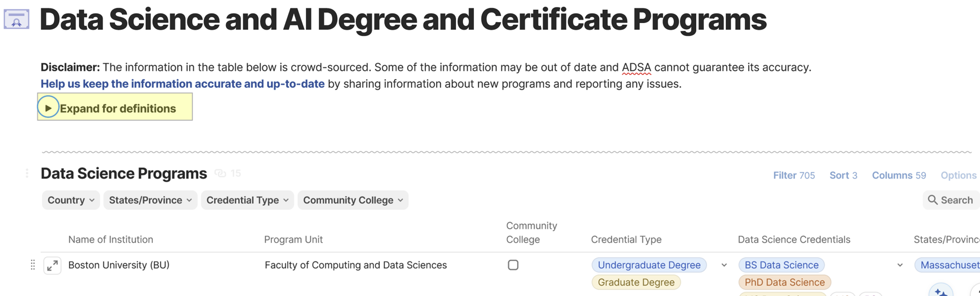Open the States/Province filter dropdown
The width and height of the screenshot is (980, 296).
point(150,200)
